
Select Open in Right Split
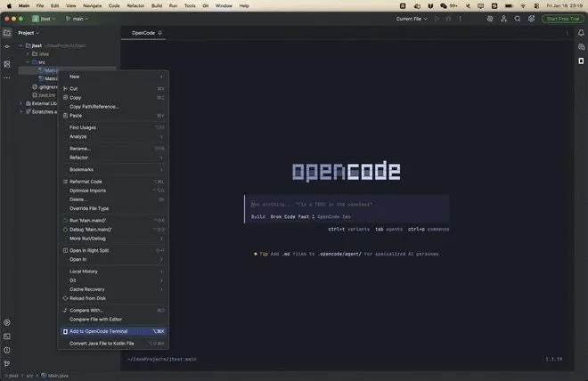click(113, 250)
